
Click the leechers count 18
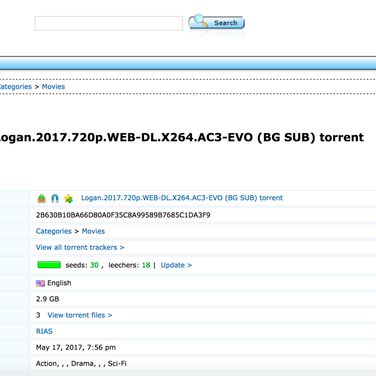(146, 265)
